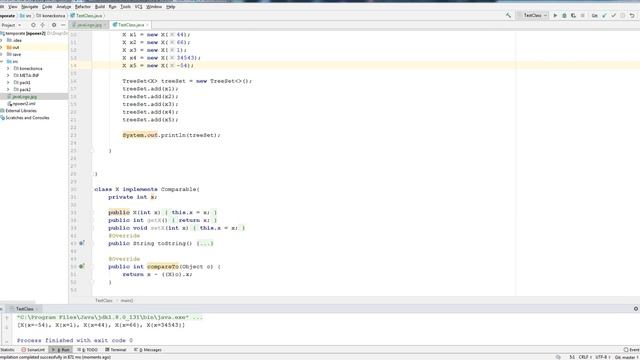Viewport: 640px width, 360px height.
Task: Open the Help menu
Action: (171, 7)
